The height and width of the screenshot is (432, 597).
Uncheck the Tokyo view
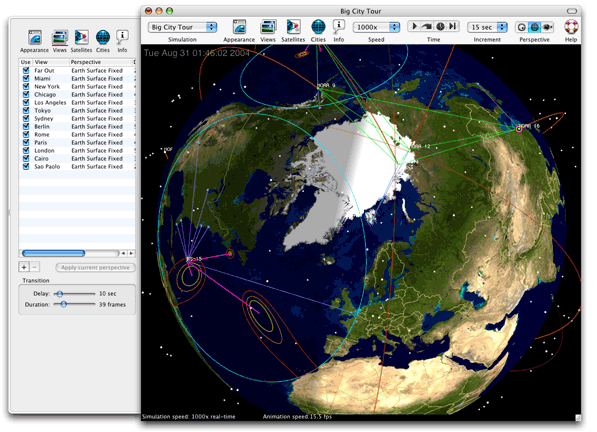pyautogui.click(x=26, y=111)
